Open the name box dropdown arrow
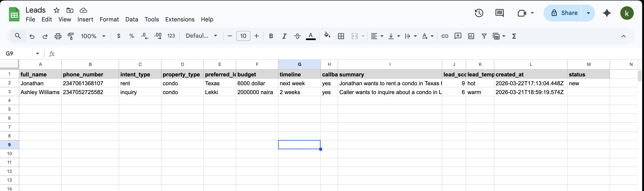The image size is (644, 191). pos(37,54)
